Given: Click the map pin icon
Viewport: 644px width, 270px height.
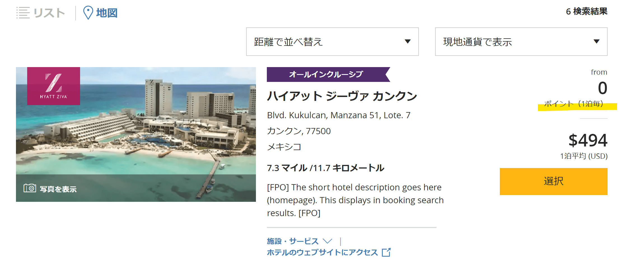Looking at the screenshot, I should (x=88, y=13).
